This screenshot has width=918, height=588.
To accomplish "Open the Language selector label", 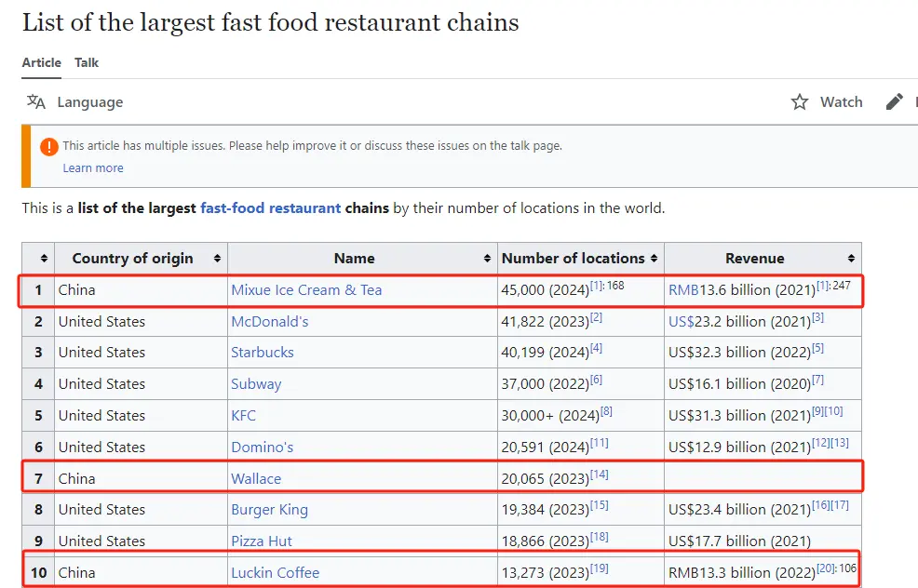I will (90, 102).
